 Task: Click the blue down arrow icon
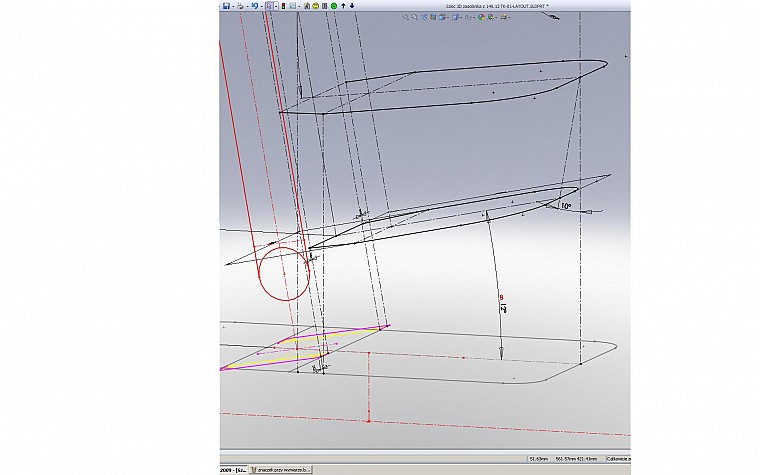pyautogui.click(x=352, y=6)
